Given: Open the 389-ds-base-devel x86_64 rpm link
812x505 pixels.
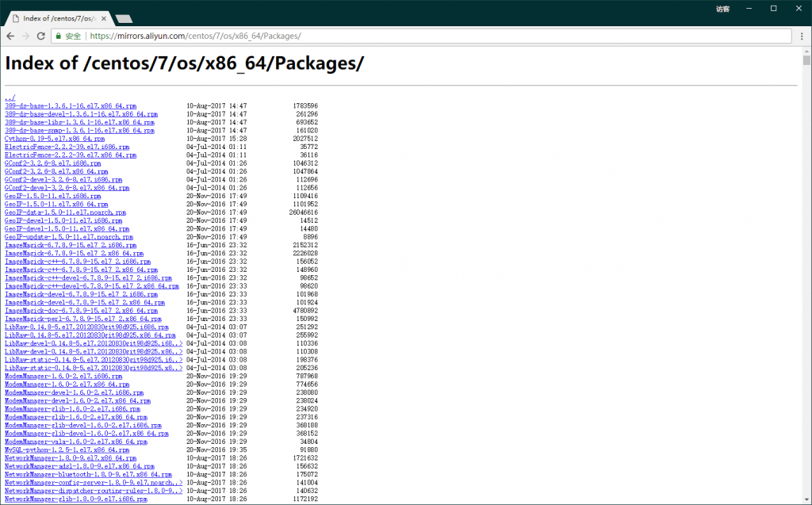Looking at the screenshot, I should coord(82,114).
